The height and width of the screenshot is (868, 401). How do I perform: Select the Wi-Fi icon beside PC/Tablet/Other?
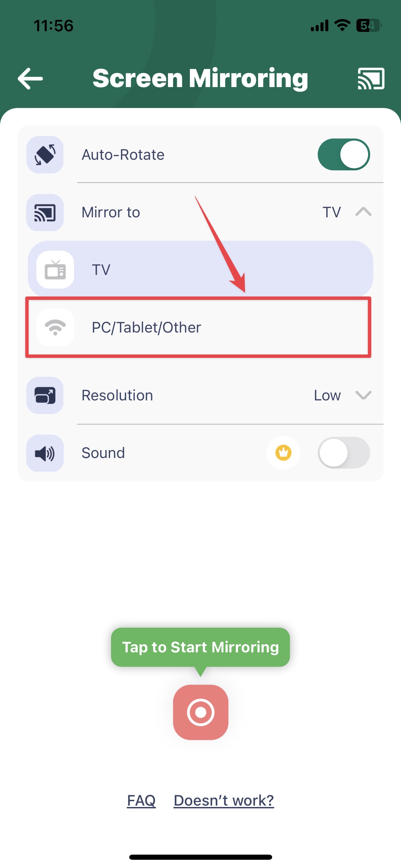(x=55, y=328)
